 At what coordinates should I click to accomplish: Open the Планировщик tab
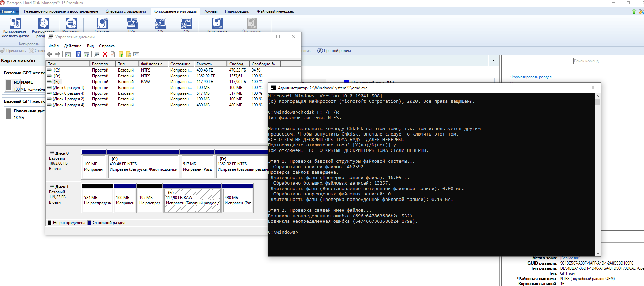[237, 11]
